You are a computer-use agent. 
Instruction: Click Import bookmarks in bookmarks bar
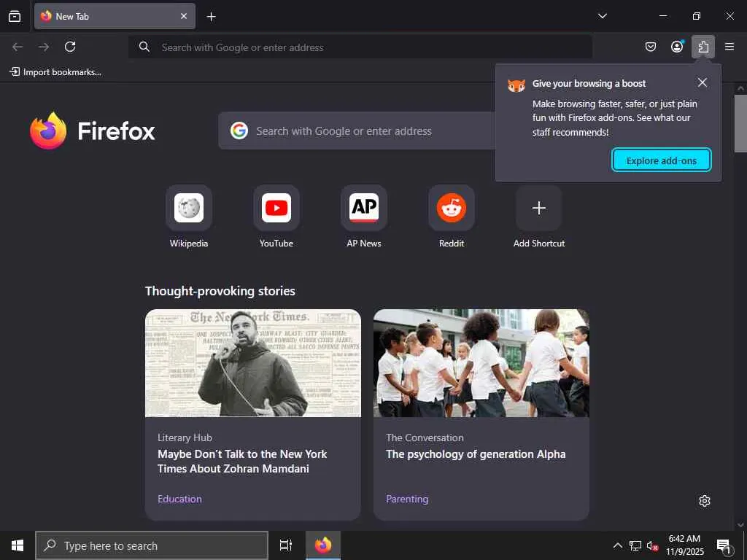55,72
